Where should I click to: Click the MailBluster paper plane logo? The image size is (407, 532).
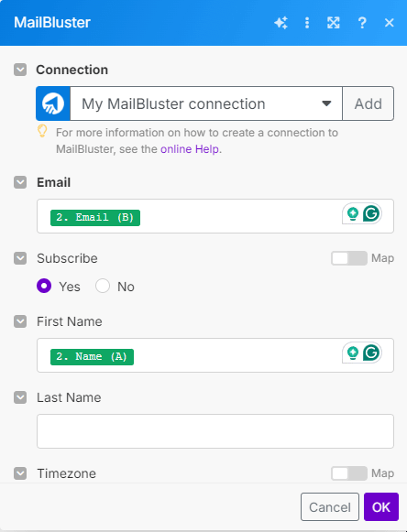pos(53,103)
